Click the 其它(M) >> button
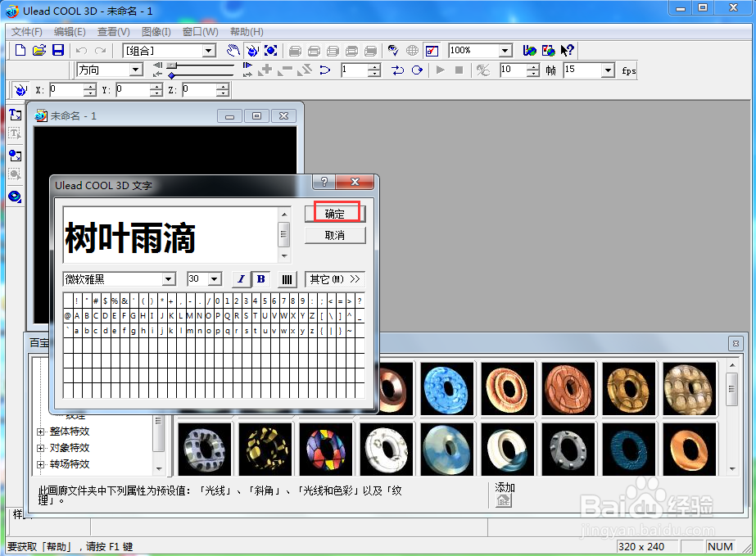The image size is (756, 556). [335, 279]
